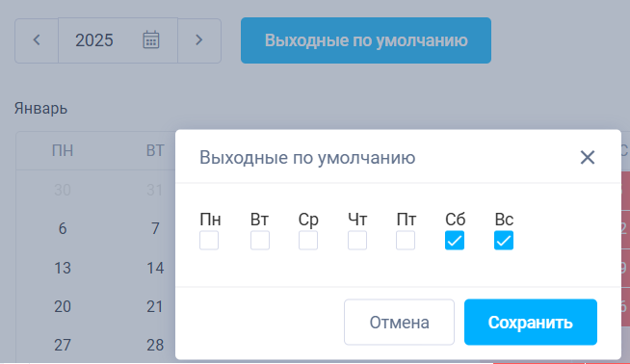Close the Выходные по умолчанию dialog
Image resolution: width=630 pixels, height=364 pixels.
[x=588, y=158]
